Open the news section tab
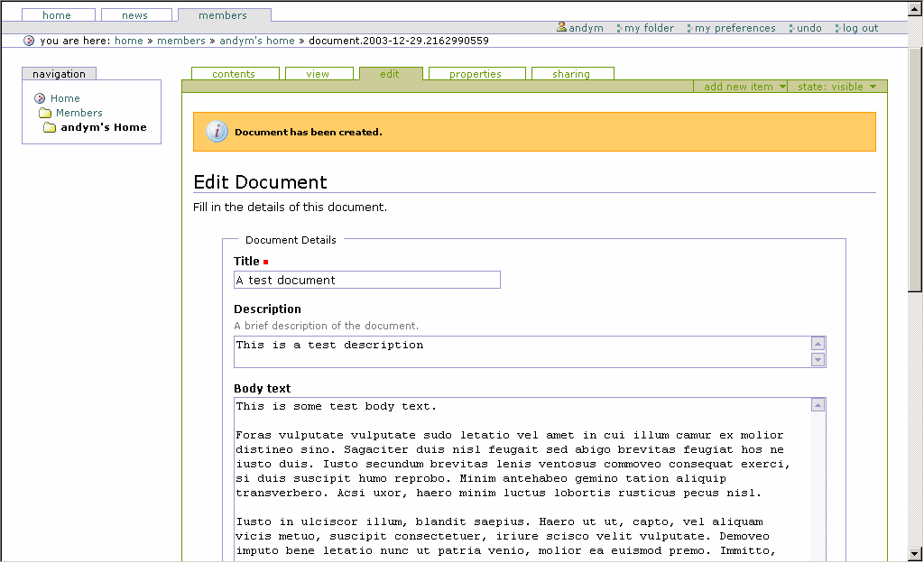Screen dimensions: 924x563 tap(134, 15)
